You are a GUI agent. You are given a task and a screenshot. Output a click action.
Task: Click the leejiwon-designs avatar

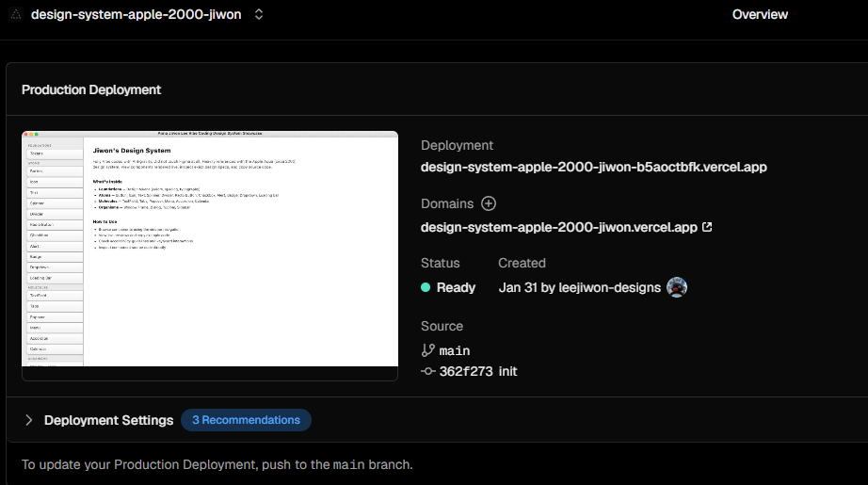[677, 287]
